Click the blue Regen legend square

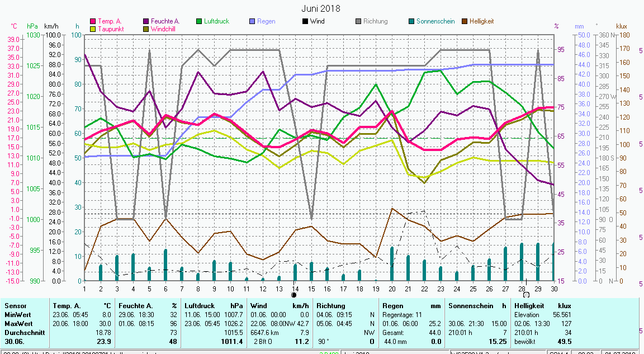252,21
